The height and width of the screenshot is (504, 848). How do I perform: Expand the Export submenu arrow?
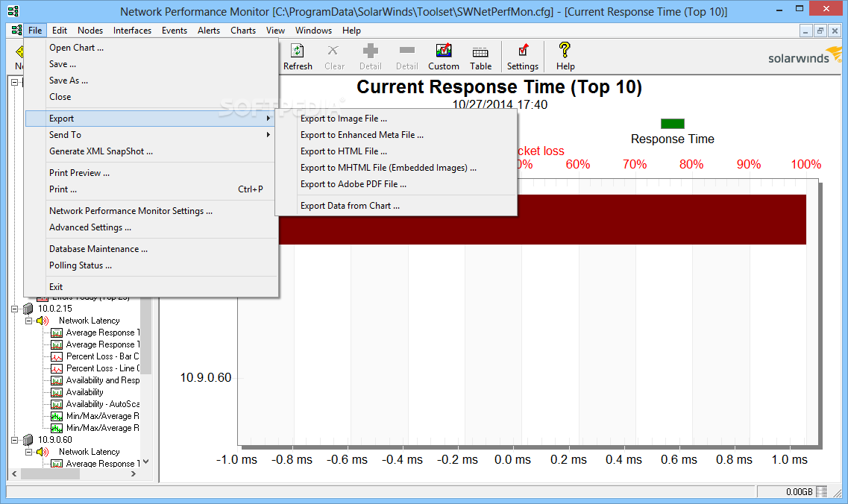tap(268, 119)
